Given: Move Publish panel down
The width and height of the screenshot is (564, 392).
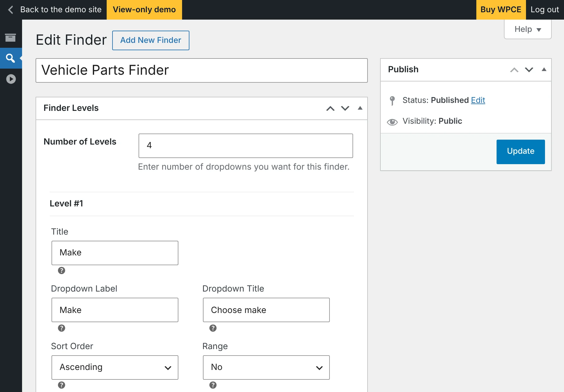Looking at the screenshot, I should point(529,70).
